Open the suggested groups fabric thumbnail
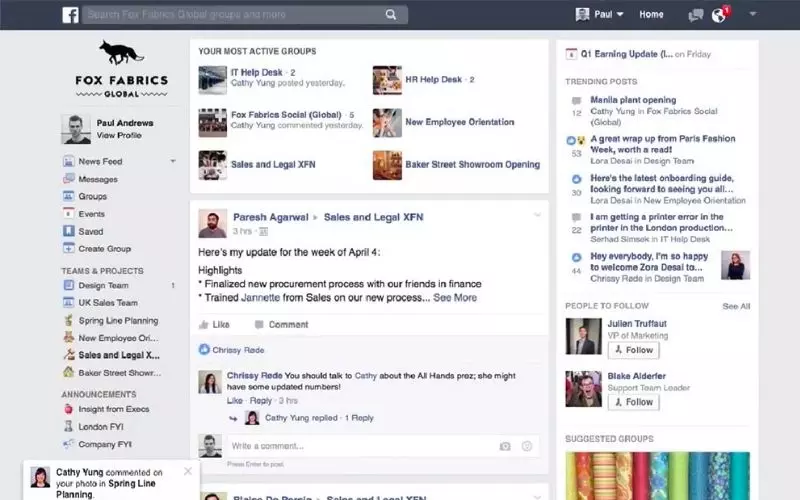This screenshot has width=800, height=500. coord(658,476)
